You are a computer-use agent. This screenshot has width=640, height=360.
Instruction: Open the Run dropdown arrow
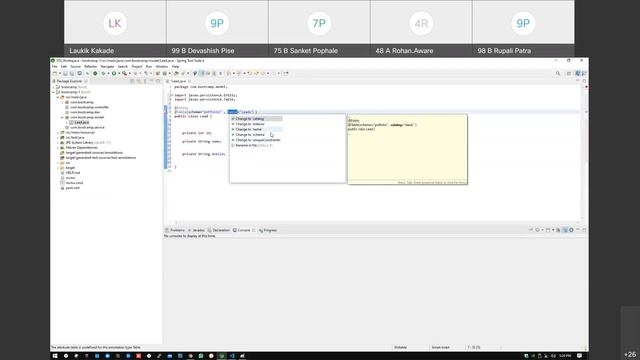pyautogui.click(x=119, y=73)
